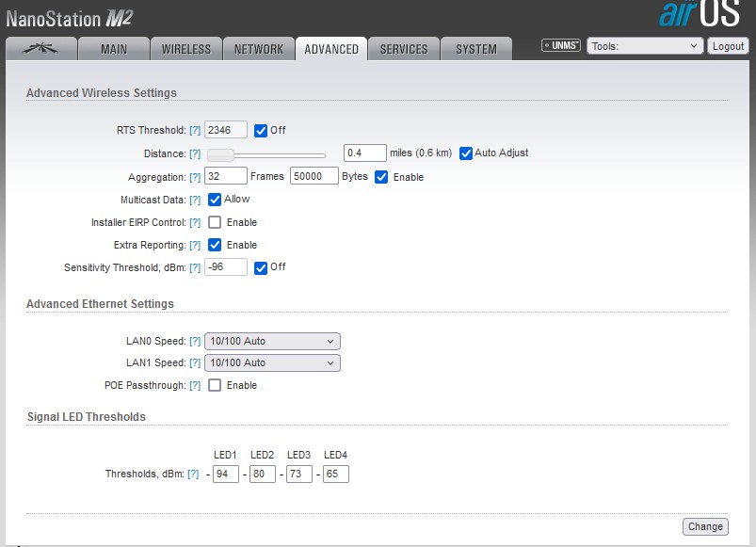The image size is (756, 547).
Task: Click the LED2 threshold input field
Action: coord(263,474)
